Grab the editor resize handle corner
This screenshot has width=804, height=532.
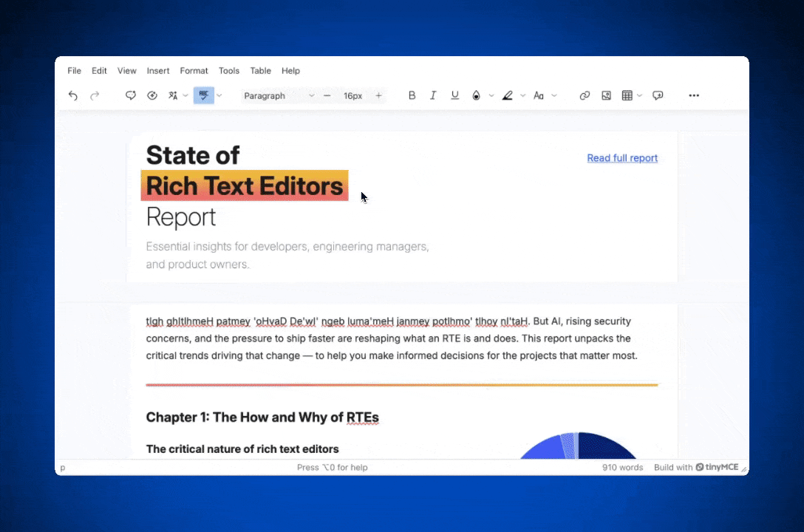pyautogui.click(x=744, y=469)
